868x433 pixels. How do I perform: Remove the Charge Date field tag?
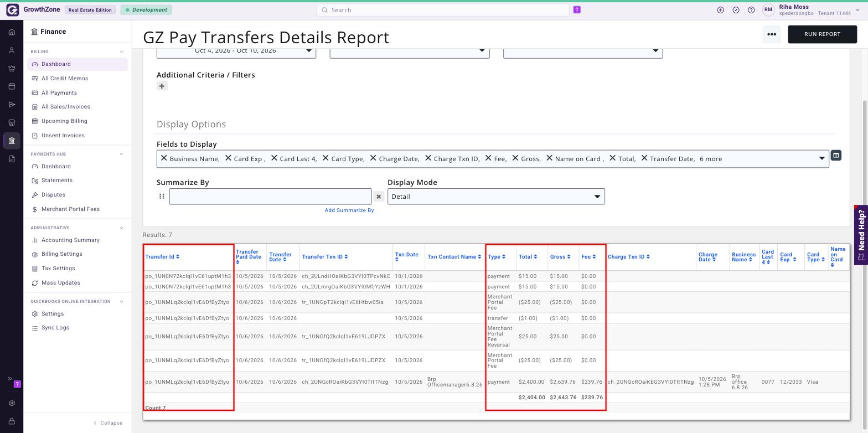point(373,158)
